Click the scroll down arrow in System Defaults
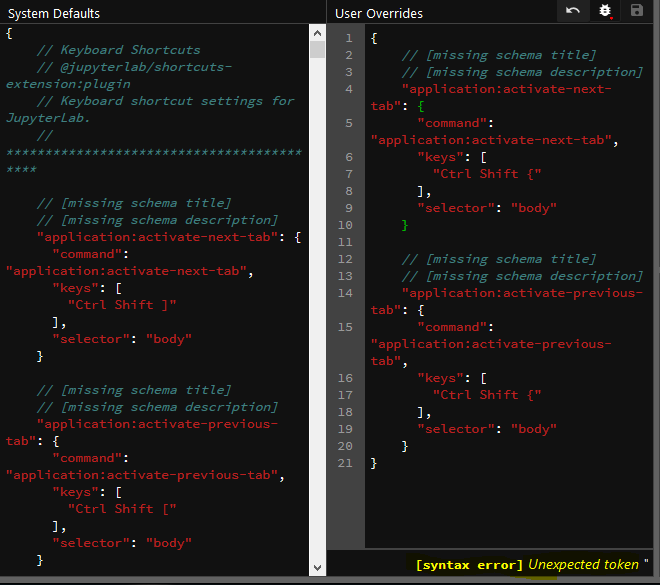 317,567
